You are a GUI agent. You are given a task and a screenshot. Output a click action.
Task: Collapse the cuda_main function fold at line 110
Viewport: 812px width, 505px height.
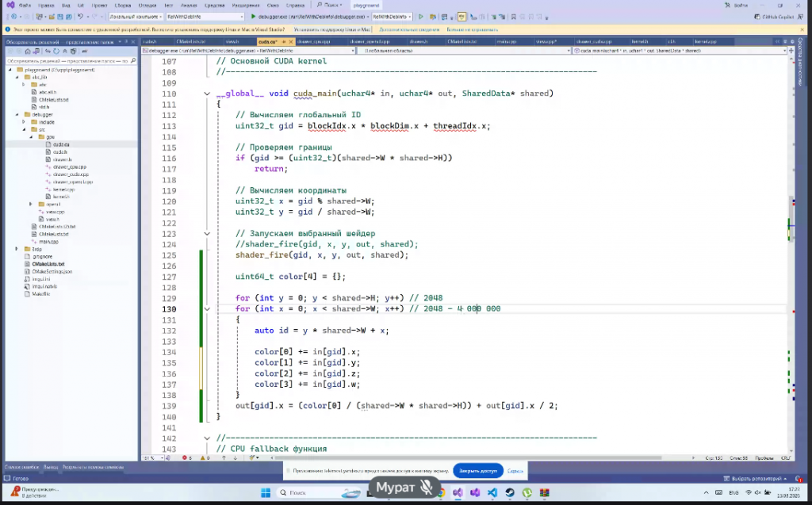208,94
